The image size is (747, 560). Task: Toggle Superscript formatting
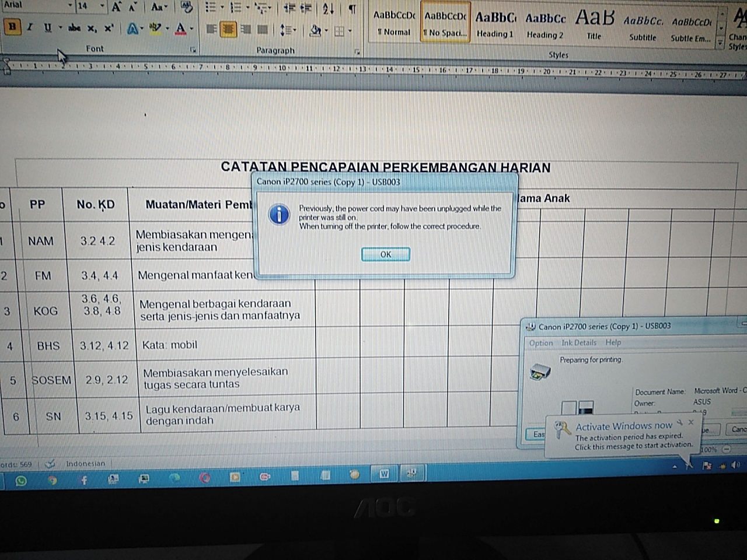coord(109,28)
